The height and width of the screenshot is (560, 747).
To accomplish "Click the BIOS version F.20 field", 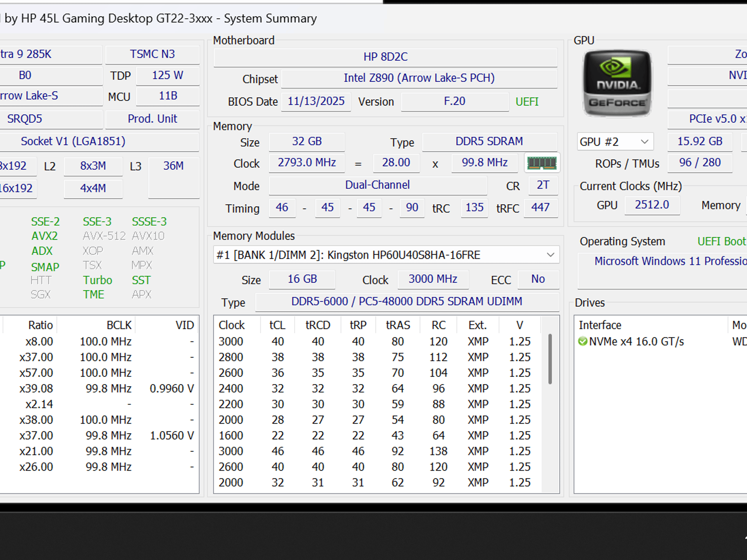I will (455, 101).
